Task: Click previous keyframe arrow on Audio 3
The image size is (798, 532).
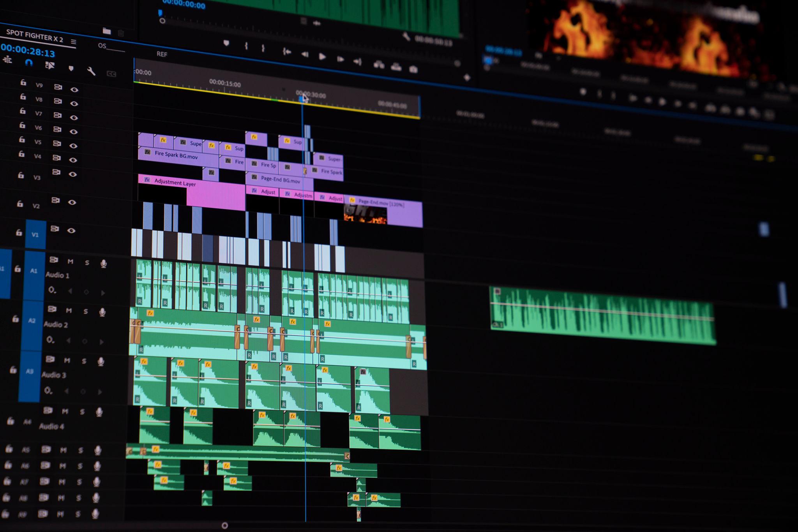Action: point(67,391)
